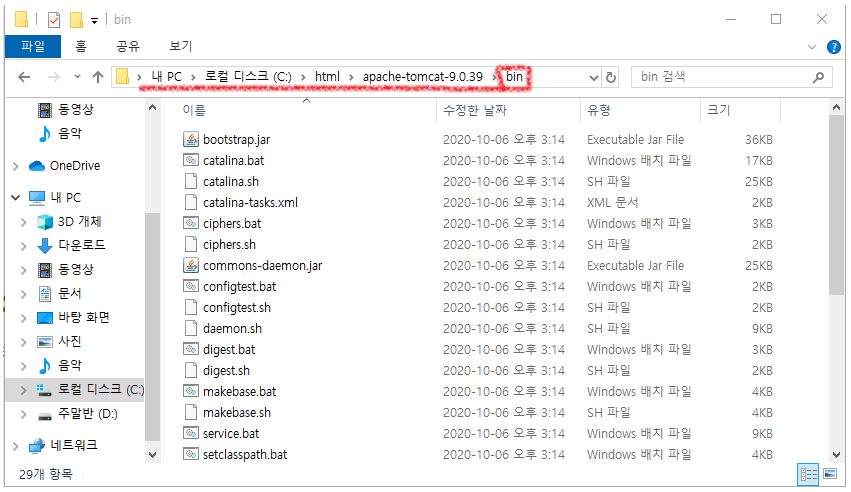Click the 바탕 화면 desktop icon

click(45, 317)
